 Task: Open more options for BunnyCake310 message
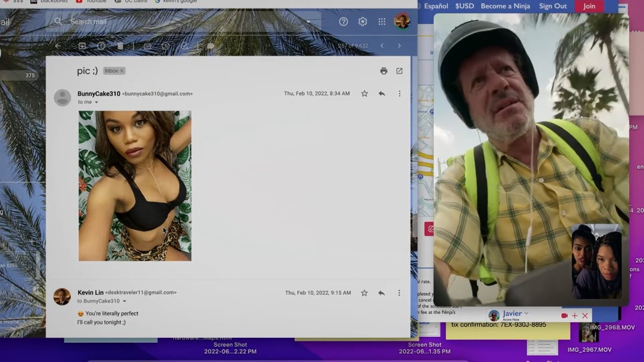[399, 94]
